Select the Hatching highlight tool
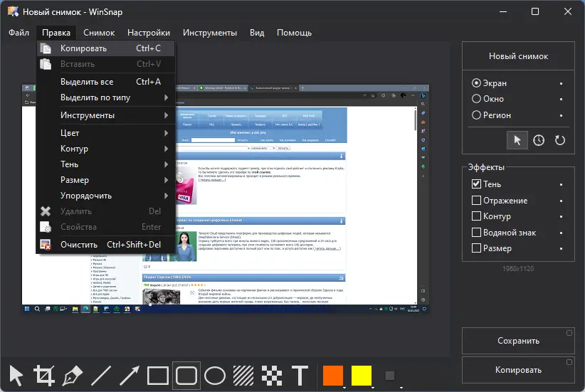This screenshot has height=392, width=585. coord(243,376)
